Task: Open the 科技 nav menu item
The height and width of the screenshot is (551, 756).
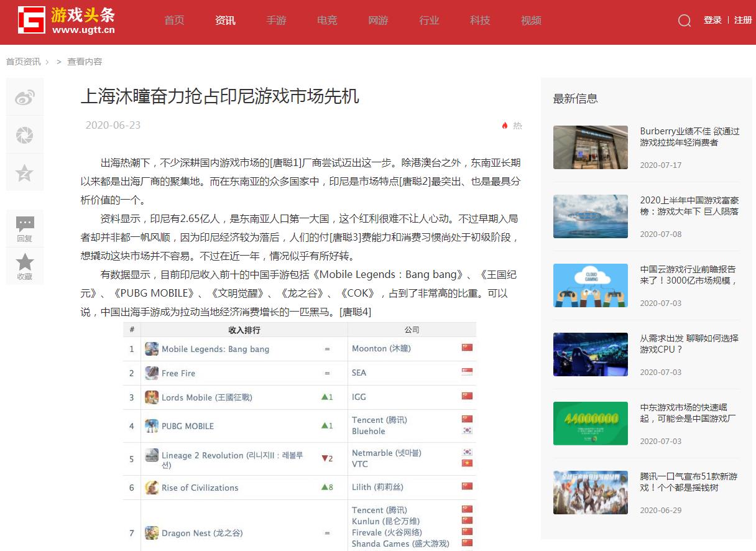Action: pos(480,21)
